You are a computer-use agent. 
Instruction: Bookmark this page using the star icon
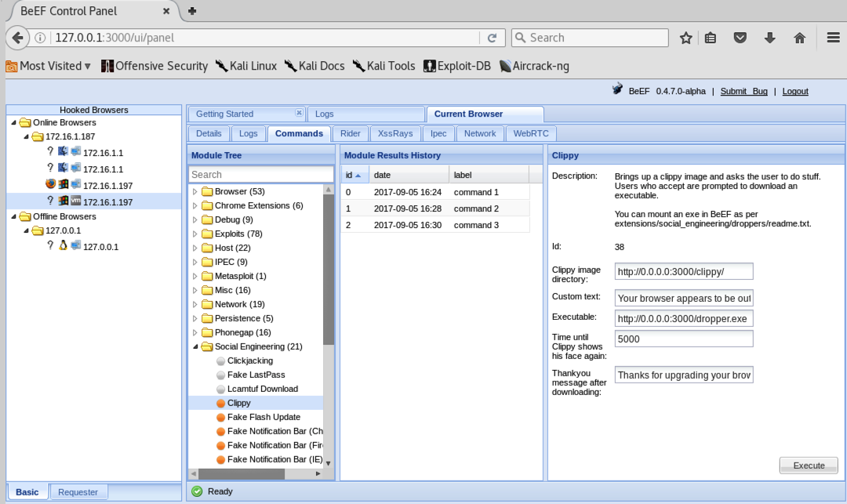(685, 38)
